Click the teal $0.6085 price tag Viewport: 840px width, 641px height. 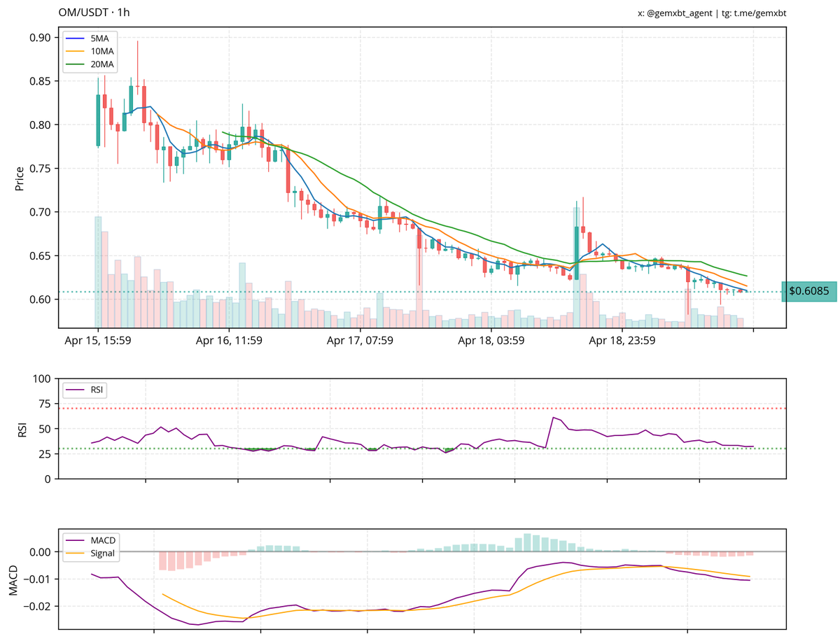(808, 290)
